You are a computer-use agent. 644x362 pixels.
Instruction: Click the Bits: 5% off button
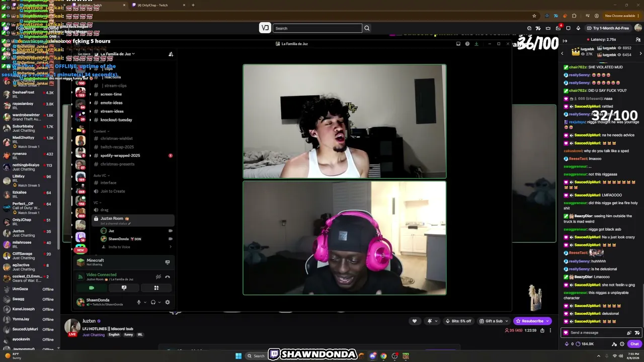pos(458,321)
